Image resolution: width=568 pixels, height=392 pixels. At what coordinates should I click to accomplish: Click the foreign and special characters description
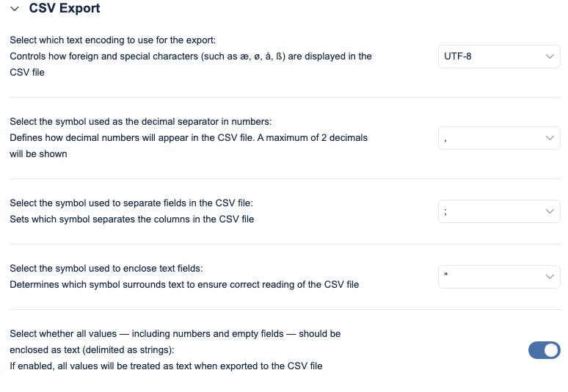190,57
